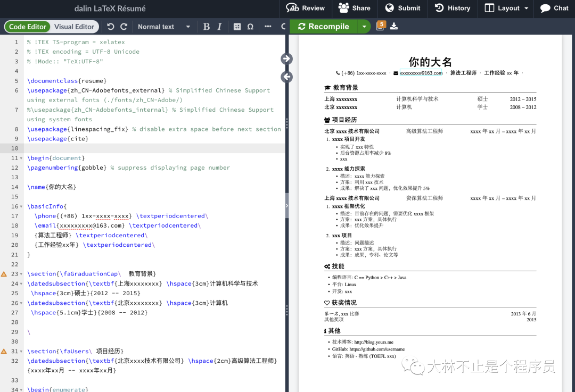Open the Recompile options dropdown arrow

[x=364, y=27]
